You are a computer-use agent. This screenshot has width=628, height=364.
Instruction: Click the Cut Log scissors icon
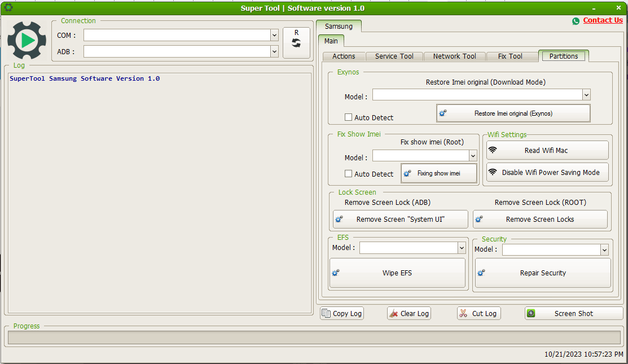click(463, 313)
